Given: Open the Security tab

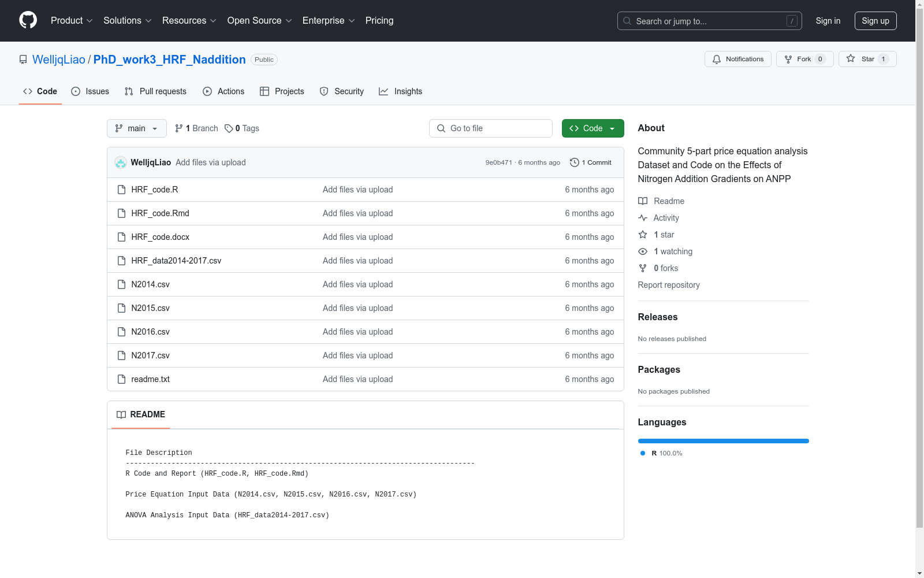Looking at the screenshot, I should point(342,91).
